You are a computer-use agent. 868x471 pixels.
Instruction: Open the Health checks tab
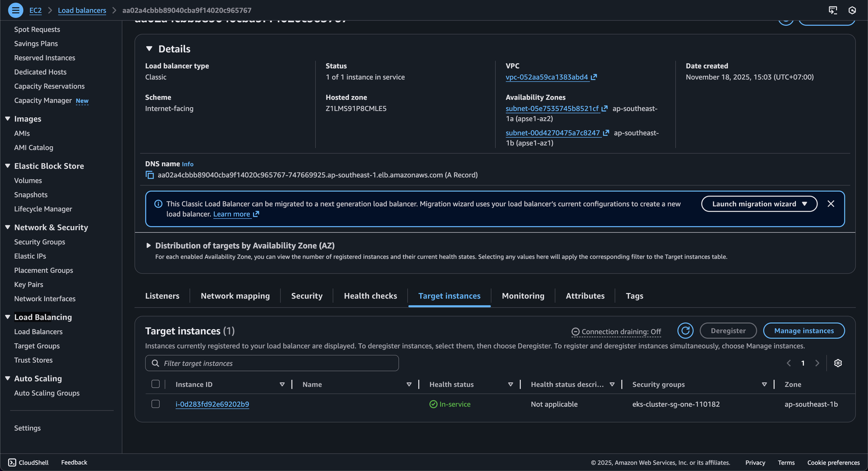click(x=370, y=296)
